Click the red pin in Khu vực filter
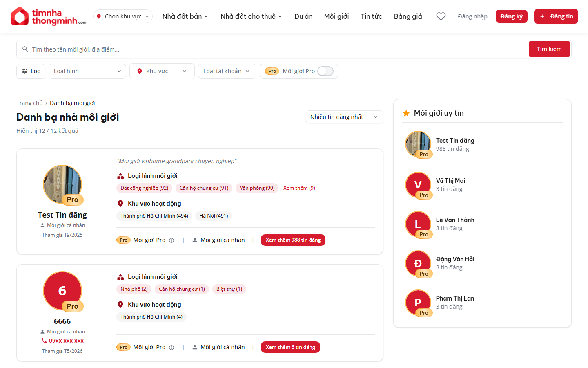This screenshot has width=588, height=368. point(140,71)
